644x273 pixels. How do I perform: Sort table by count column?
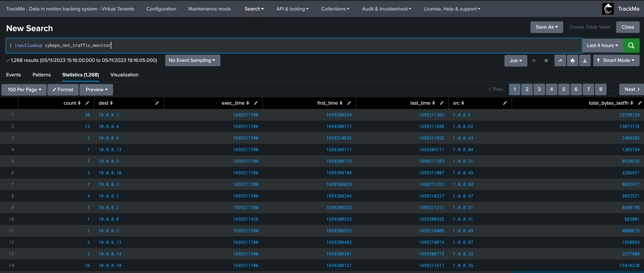(72, 103)
